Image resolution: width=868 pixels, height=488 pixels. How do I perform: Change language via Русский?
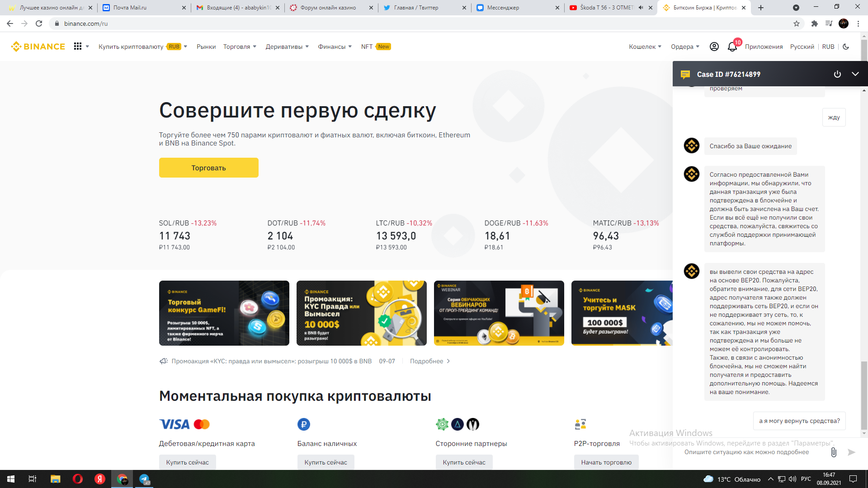tap(802, 47)
